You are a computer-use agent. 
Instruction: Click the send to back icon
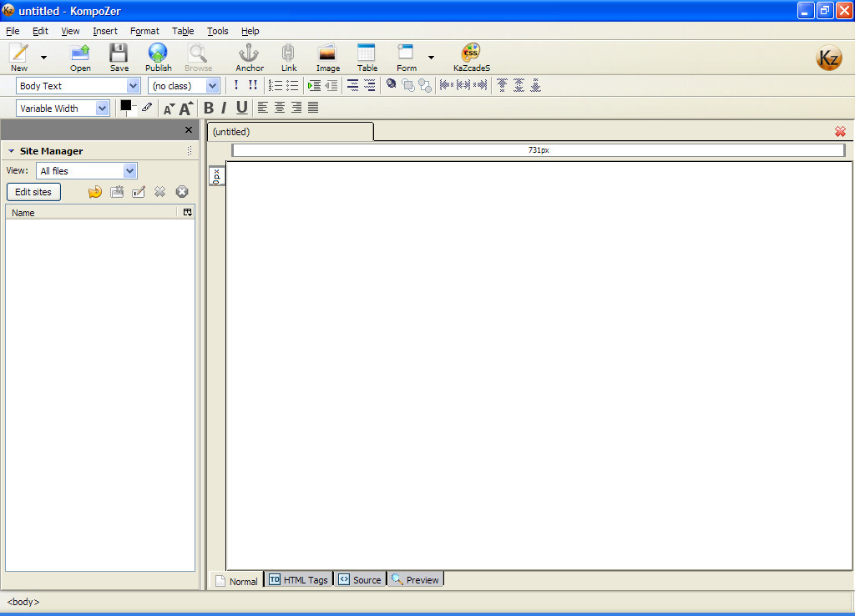click(x=425, y=86)
